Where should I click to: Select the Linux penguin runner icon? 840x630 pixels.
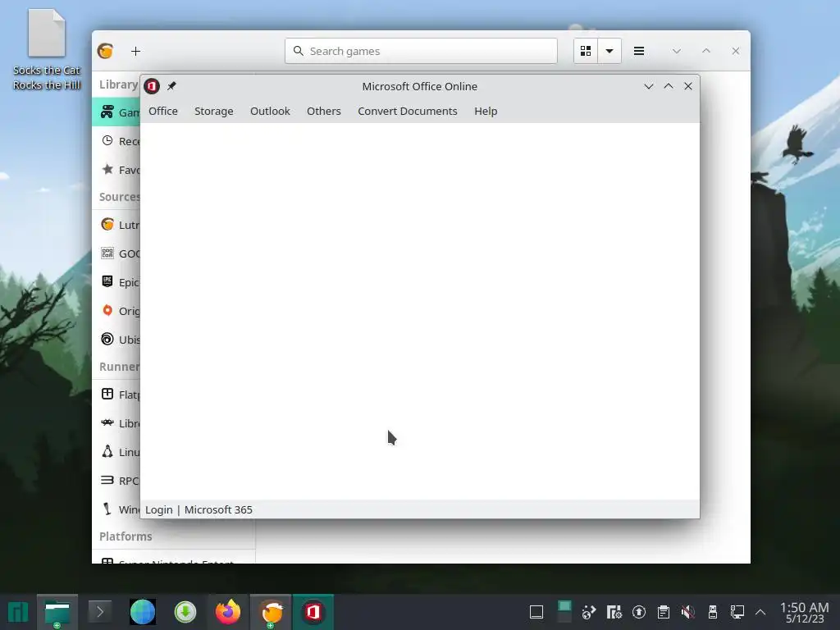pyautogui.click(x=107, y=452)
